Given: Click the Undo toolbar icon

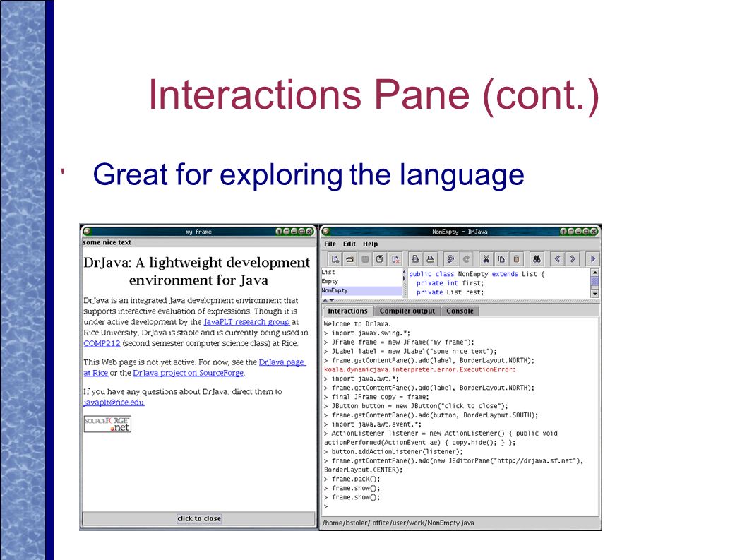Looking at the screenshot, I should pyautogui.click(x=450, y=258).
